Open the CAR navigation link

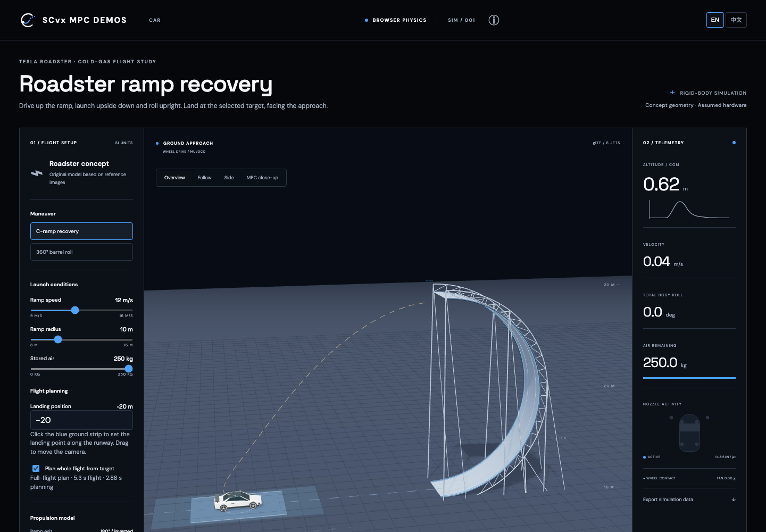(x=155, y=20)
